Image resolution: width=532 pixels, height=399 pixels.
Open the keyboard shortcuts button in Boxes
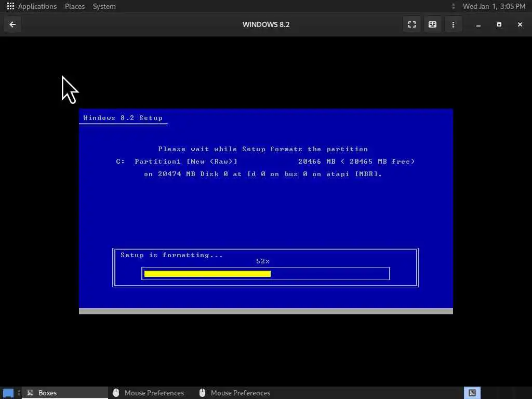click(432, 24)
